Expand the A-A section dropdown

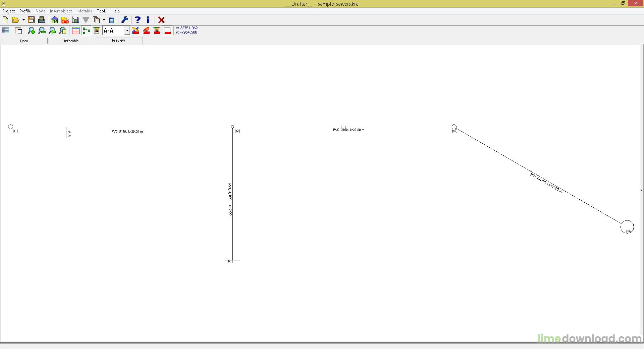(x=127, y=31)
